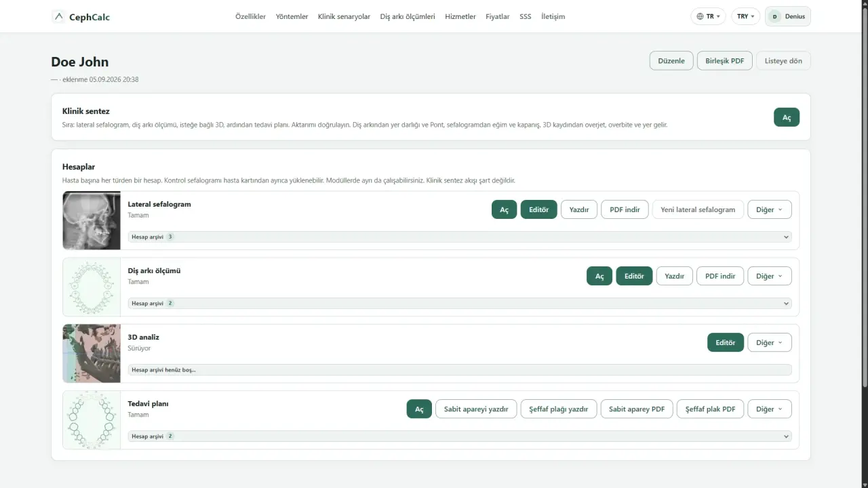This screenshot has width=868, height=488.
Task: Go to the Hizmetler page
Action: 460,16
